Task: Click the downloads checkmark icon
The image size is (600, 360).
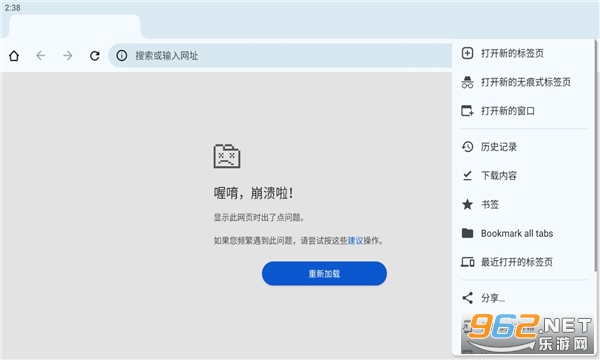Action: coord(467,176)
